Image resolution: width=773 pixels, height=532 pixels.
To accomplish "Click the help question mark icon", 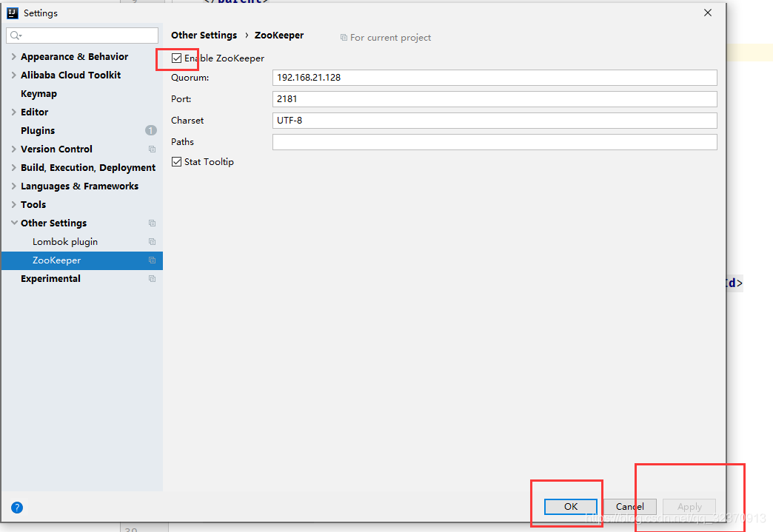I will point(17,508).
